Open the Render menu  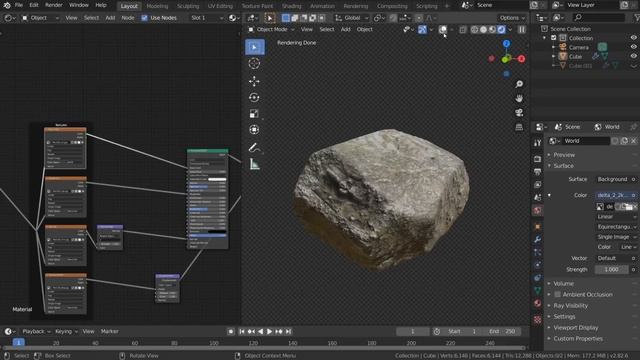54,5
